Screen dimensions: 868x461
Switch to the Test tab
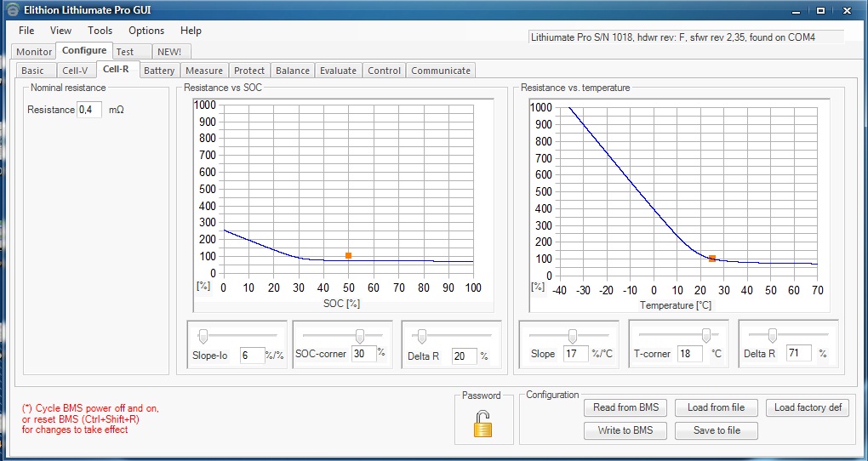132,52
